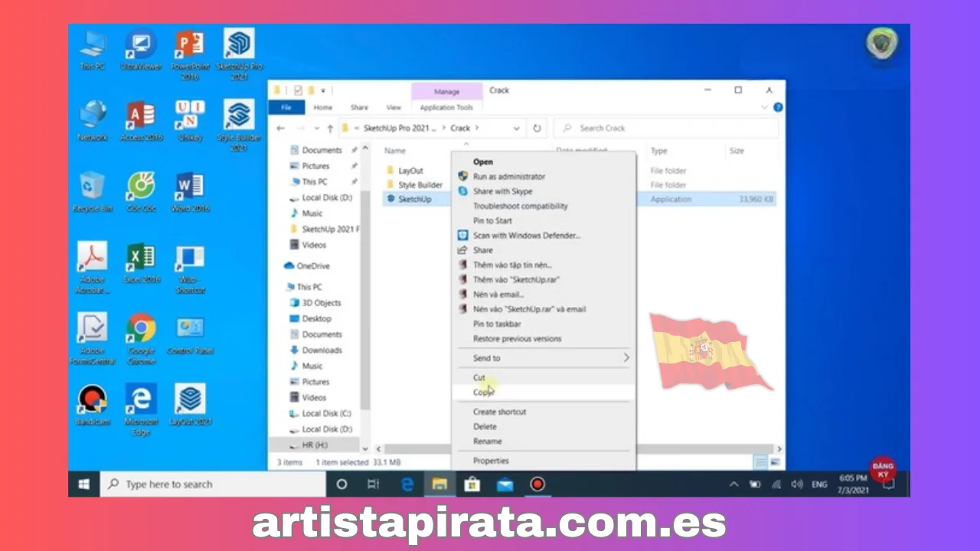
Task: Switch to large icons view using the bottom-right icon
Action: [774, 462]
